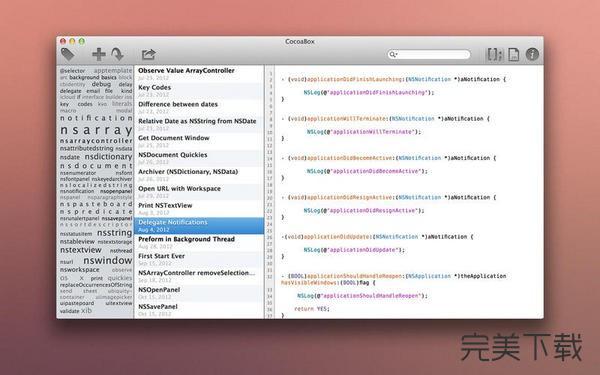The image size is (600, 375).
Task: Choose the notification tag in cloud
Action: coord(96,118)
